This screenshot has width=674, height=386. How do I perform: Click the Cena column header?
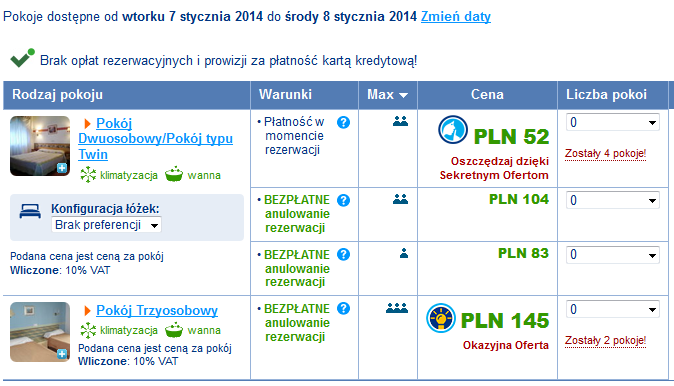[x=487, y=95]
